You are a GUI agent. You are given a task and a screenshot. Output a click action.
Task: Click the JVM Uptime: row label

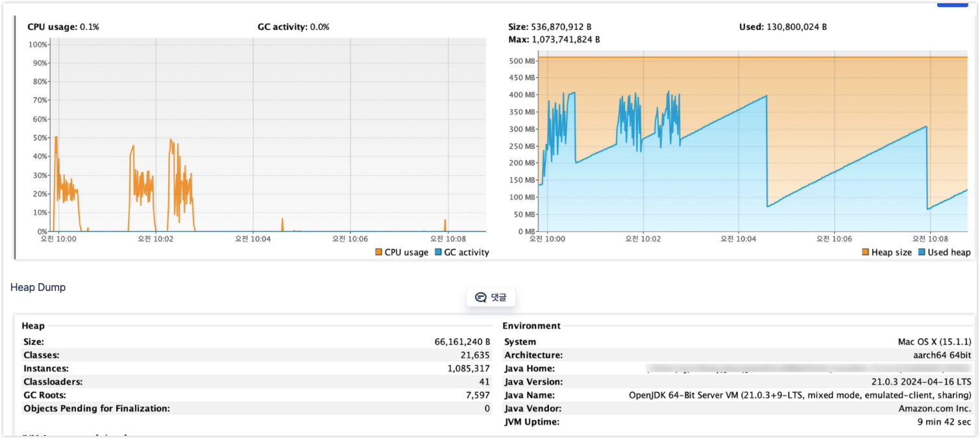[x=532, y=421]
